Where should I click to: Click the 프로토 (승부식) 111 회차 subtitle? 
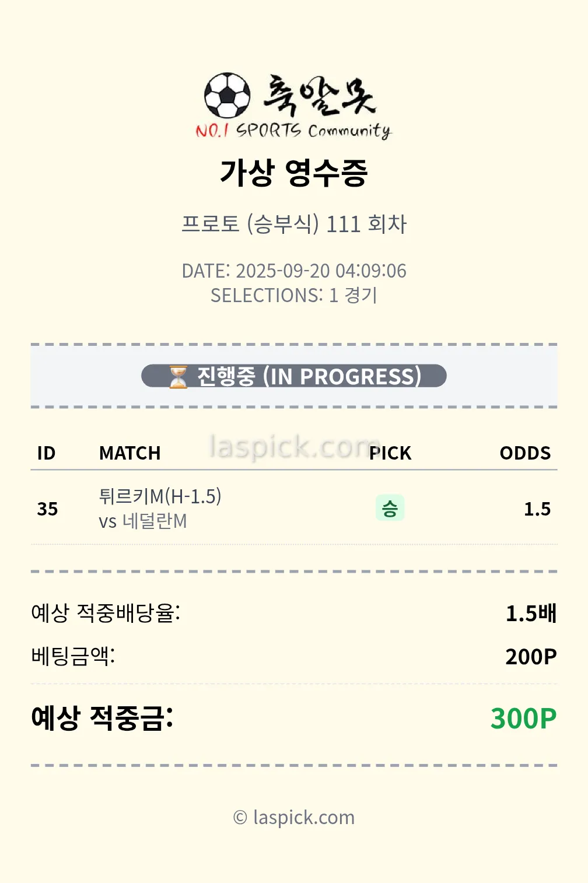(294, 224)
